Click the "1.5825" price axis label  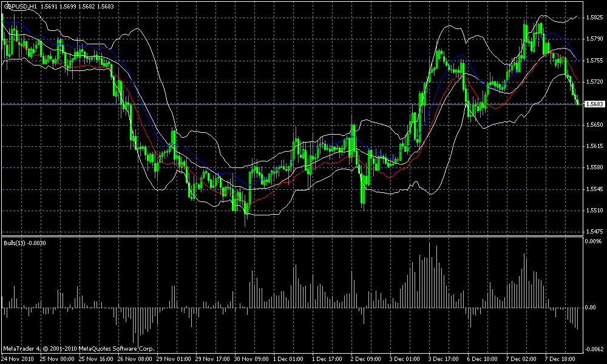tap(595, 18)
